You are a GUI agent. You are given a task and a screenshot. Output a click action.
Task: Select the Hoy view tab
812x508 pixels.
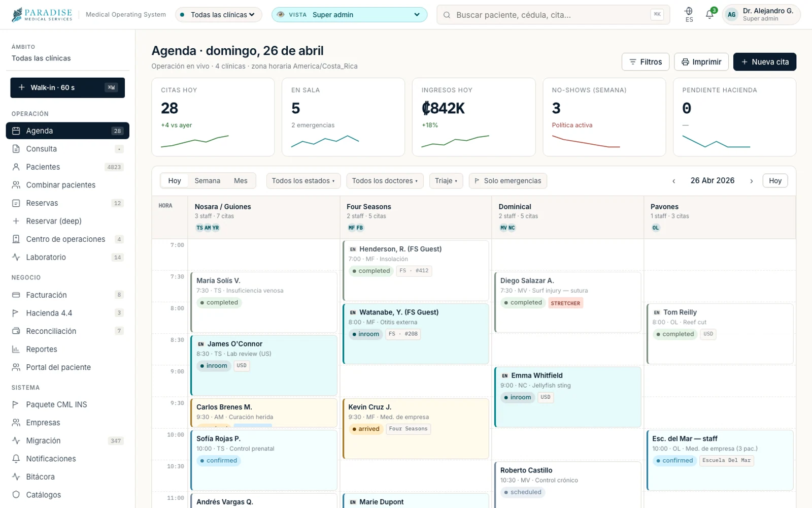pos(175,181)
